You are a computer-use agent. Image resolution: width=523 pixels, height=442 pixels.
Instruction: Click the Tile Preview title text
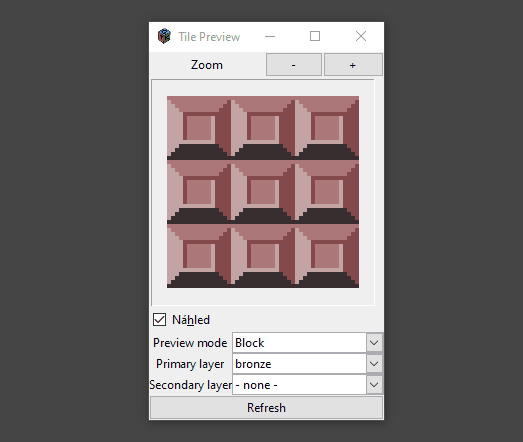[209, 37]
